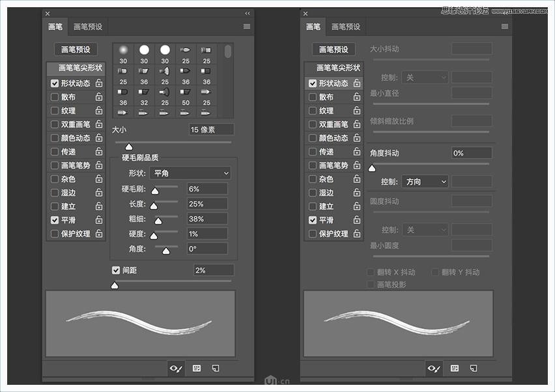Click the lock icon beside 颜色动态

pyautogui.click(x=99, y=137)
